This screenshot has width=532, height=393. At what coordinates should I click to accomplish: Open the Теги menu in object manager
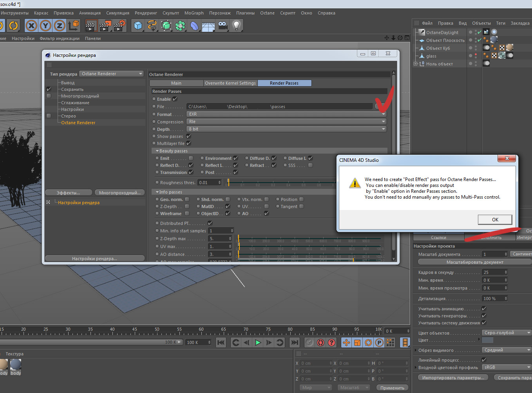point(501,23)
